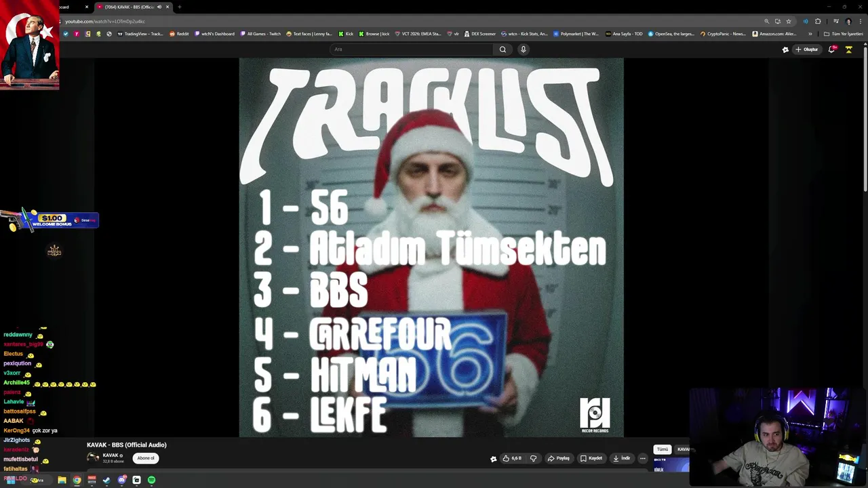Open Steam from the taskbar

tap(106, 480)
